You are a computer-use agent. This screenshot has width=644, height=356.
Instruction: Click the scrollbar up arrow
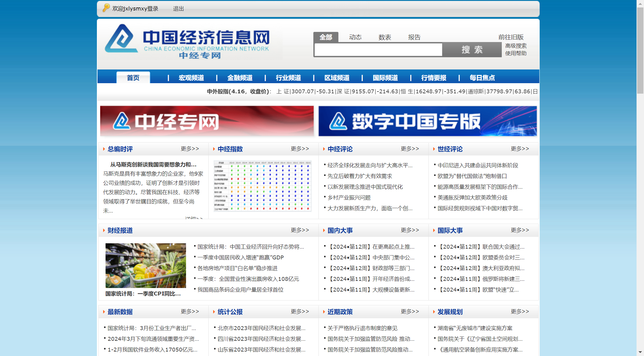[640, 4]
